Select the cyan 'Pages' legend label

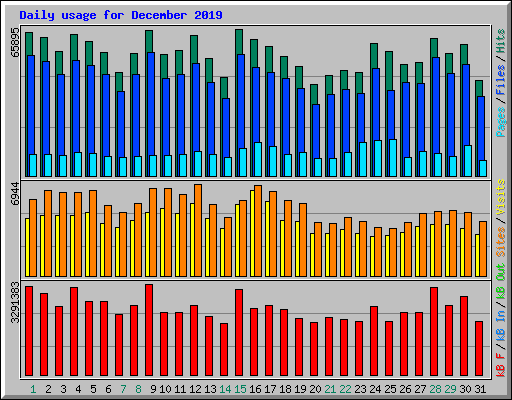point(500,122)
